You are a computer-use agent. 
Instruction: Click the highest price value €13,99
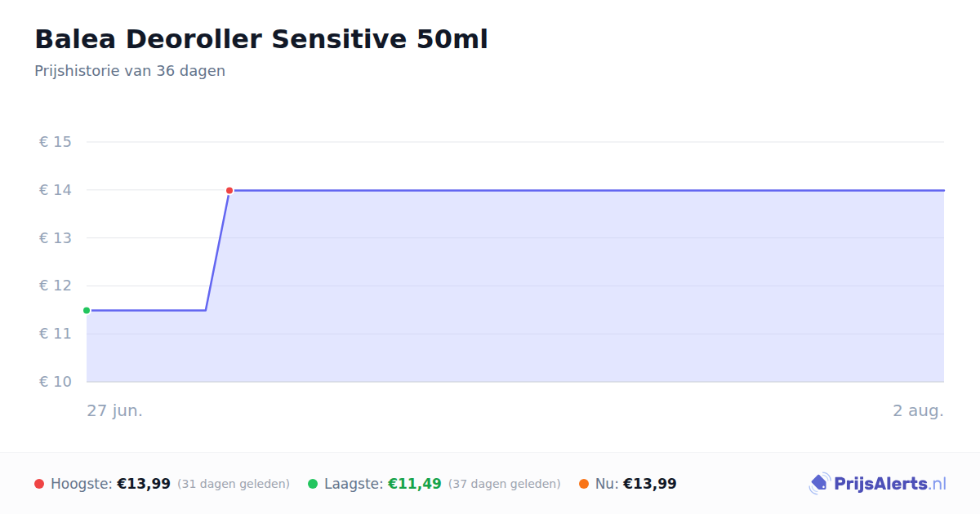coord(144,484)
